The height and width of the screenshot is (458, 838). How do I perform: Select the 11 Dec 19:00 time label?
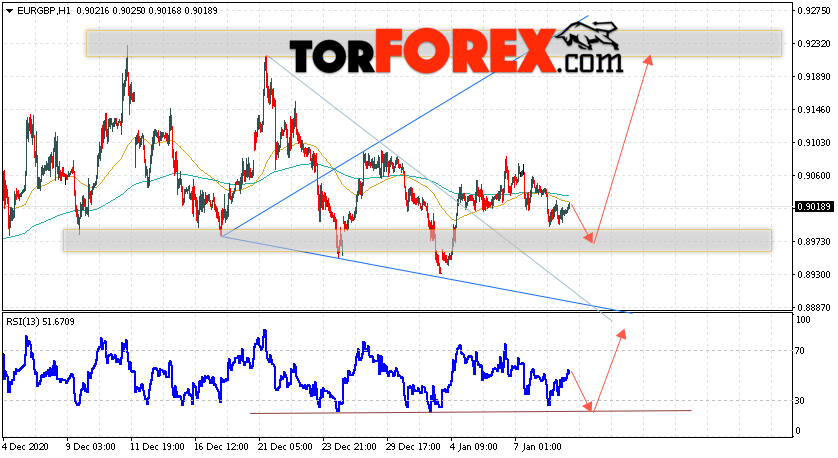point(157,446)
